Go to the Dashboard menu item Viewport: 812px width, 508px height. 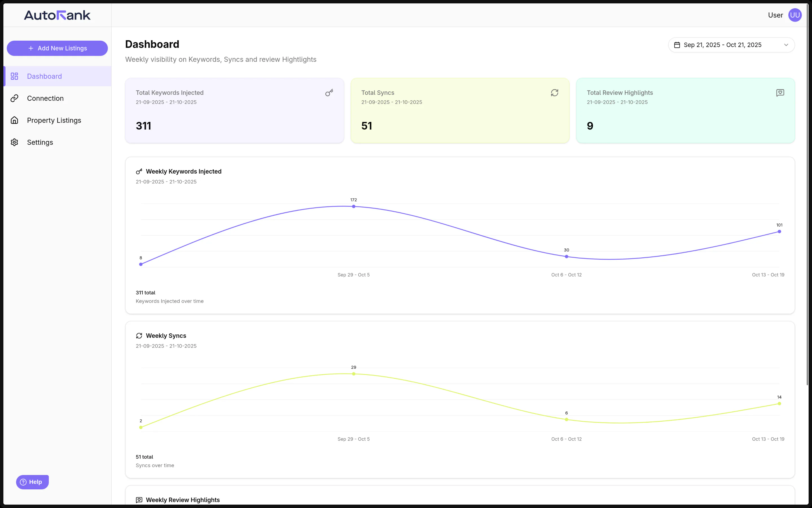[x=58, y=76]
